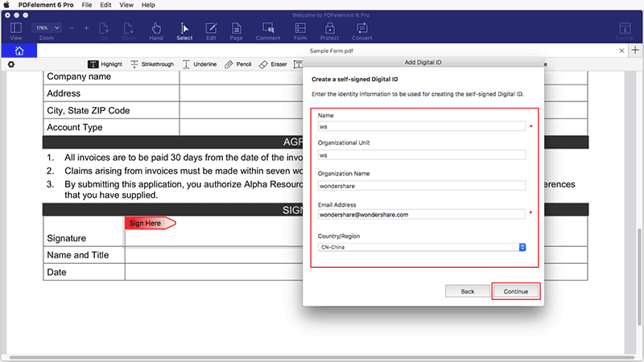This screenshot has height=362, width=644.
Task: Open the Form tool
Action: (x=300, y=31)
